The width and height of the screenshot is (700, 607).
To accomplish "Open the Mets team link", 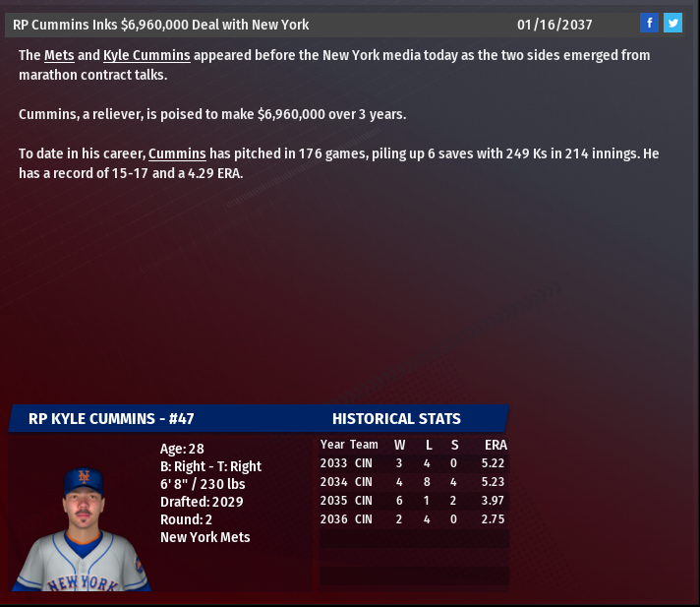I will 59,55.
